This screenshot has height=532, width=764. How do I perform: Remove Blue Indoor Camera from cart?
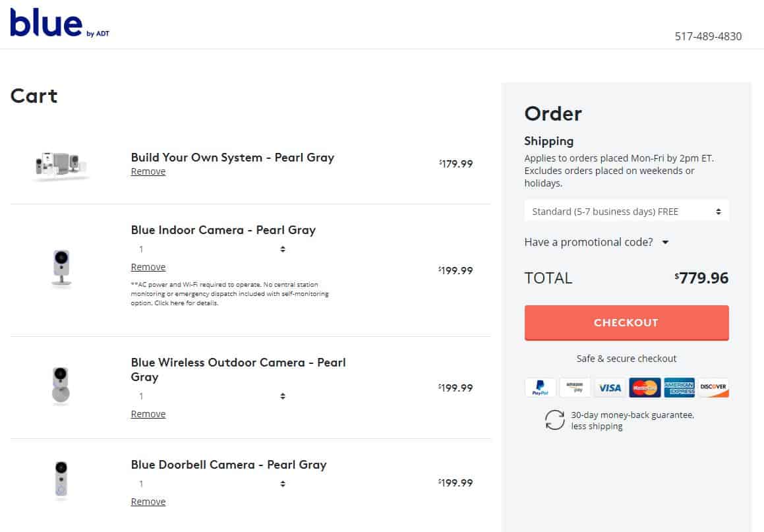click(148, 267)
